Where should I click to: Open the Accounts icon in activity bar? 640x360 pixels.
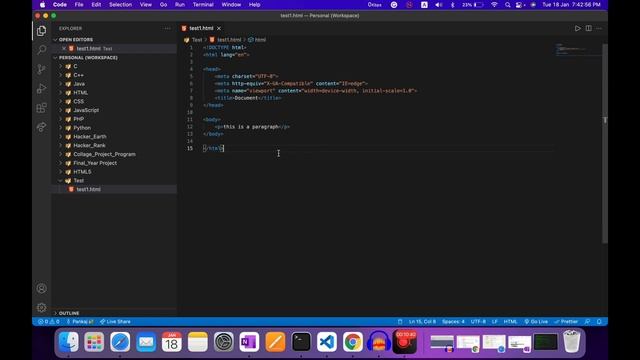click(41, 288)
